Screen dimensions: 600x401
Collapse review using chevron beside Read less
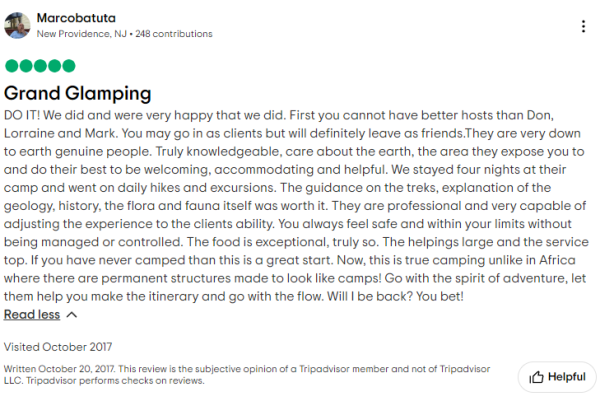[70, 315]
